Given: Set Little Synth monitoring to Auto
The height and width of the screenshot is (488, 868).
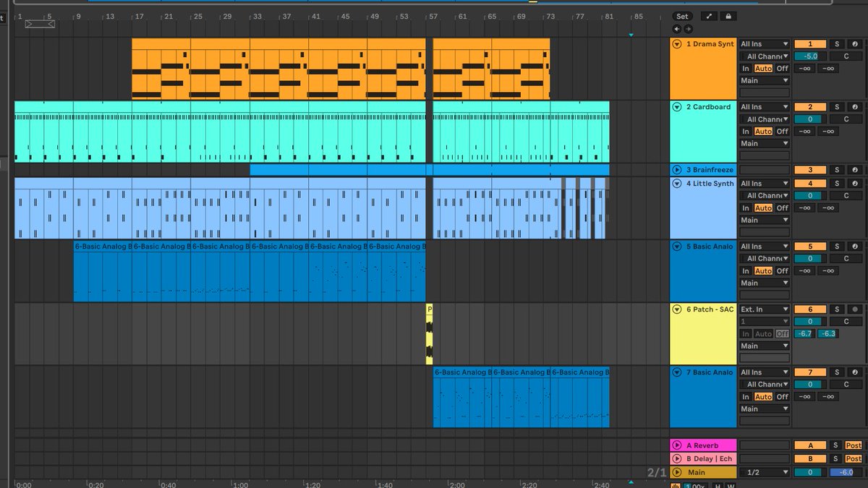Looking at the screenshot, I should coord(764,207).
